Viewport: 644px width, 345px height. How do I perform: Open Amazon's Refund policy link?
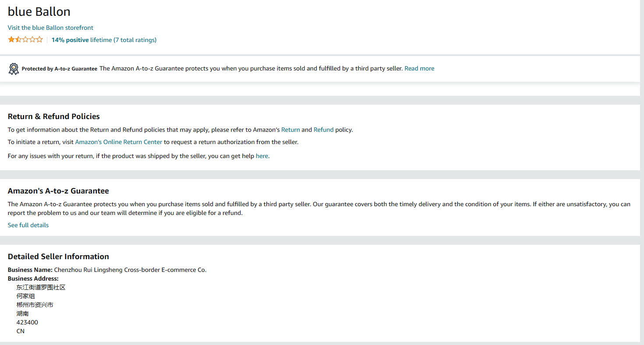tap(323, 130)
